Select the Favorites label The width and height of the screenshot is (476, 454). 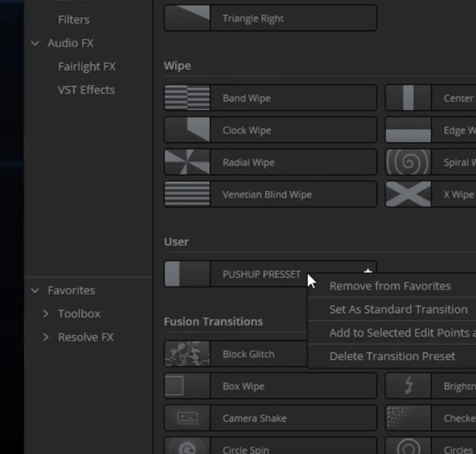click(x=72, y=290)
